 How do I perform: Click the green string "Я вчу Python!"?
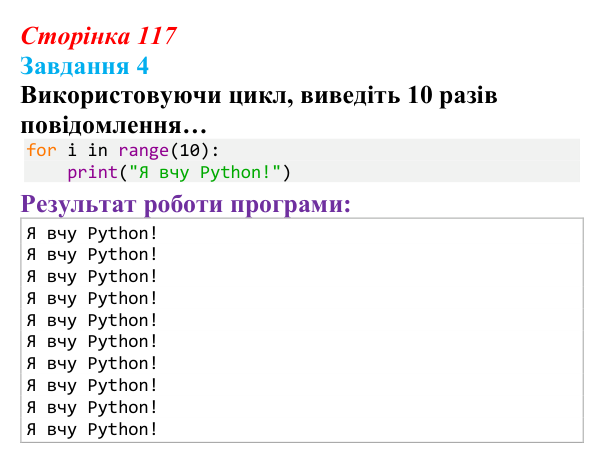205,172
